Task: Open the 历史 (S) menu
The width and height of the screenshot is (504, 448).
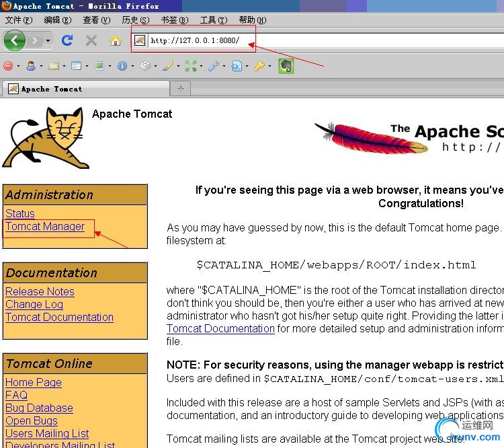Action: 136,20
